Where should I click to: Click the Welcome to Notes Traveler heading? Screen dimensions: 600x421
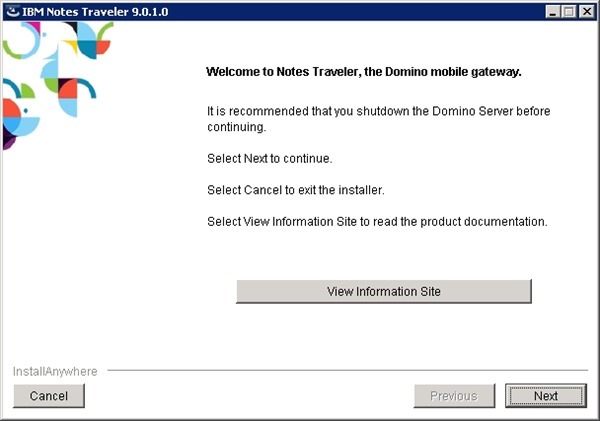click(x=364, y=72)
